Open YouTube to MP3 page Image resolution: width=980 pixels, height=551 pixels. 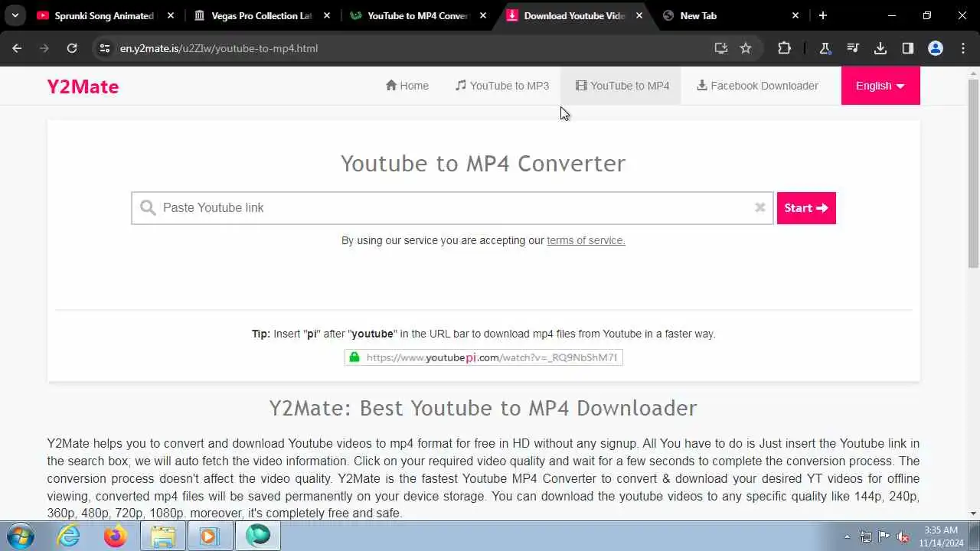(502, 86)
